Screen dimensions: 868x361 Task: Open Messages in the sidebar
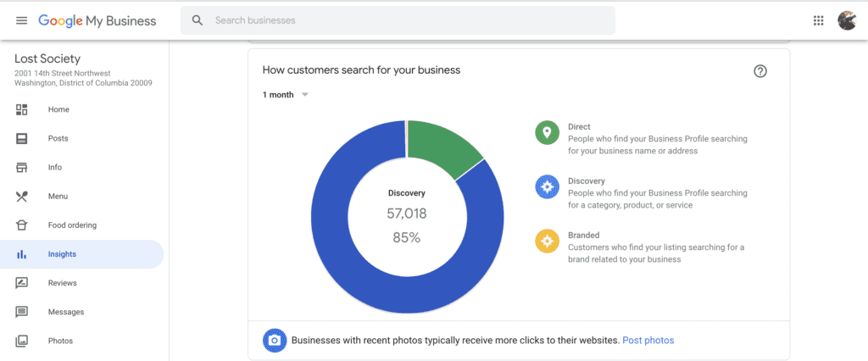[x=65, y=312]
